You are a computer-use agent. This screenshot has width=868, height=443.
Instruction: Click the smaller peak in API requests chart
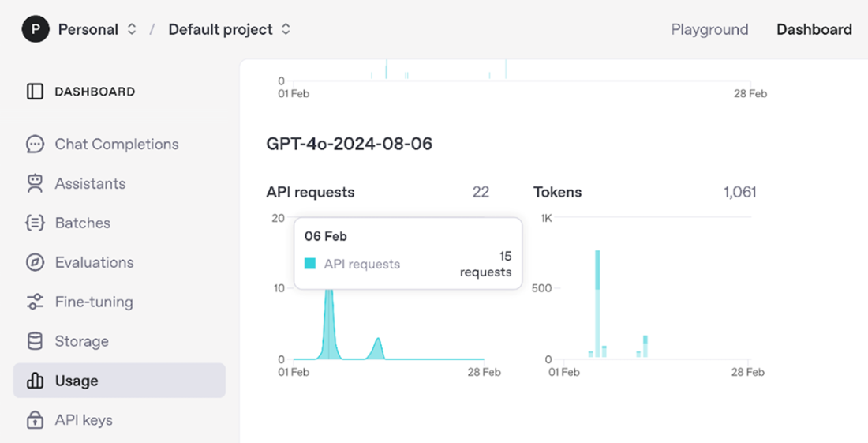tap(379, 348)
